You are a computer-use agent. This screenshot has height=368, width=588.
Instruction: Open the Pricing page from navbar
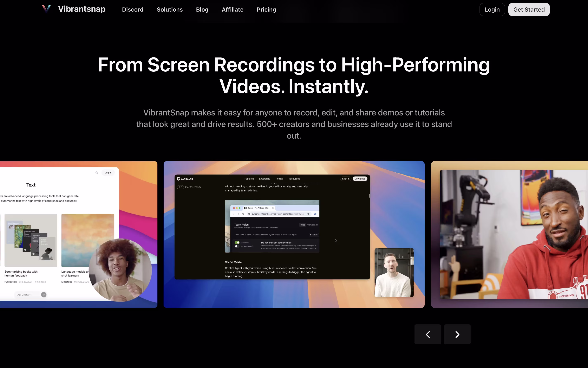pos(266,9)
